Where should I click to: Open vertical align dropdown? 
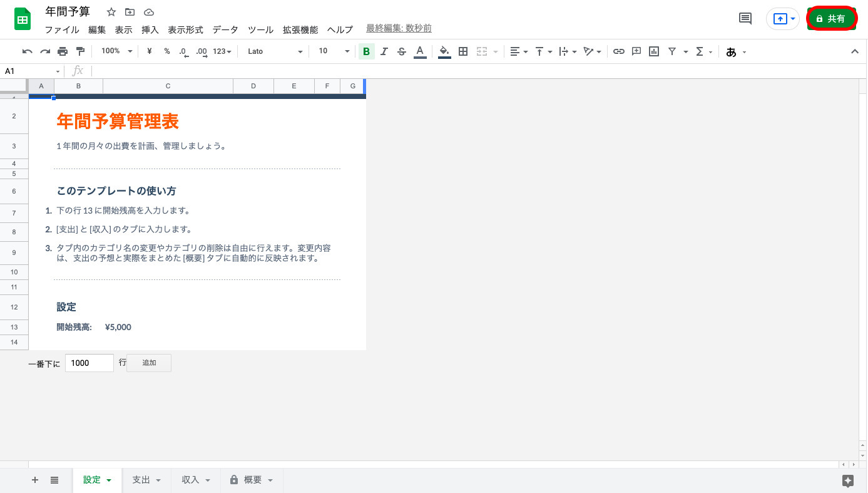pyautogui.click(x=543, y=51)
